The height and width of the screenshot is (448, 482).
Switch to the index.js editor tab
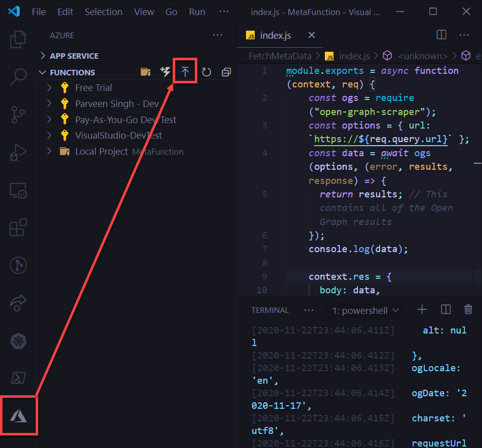pyautogui.click(x=275, y=35)
